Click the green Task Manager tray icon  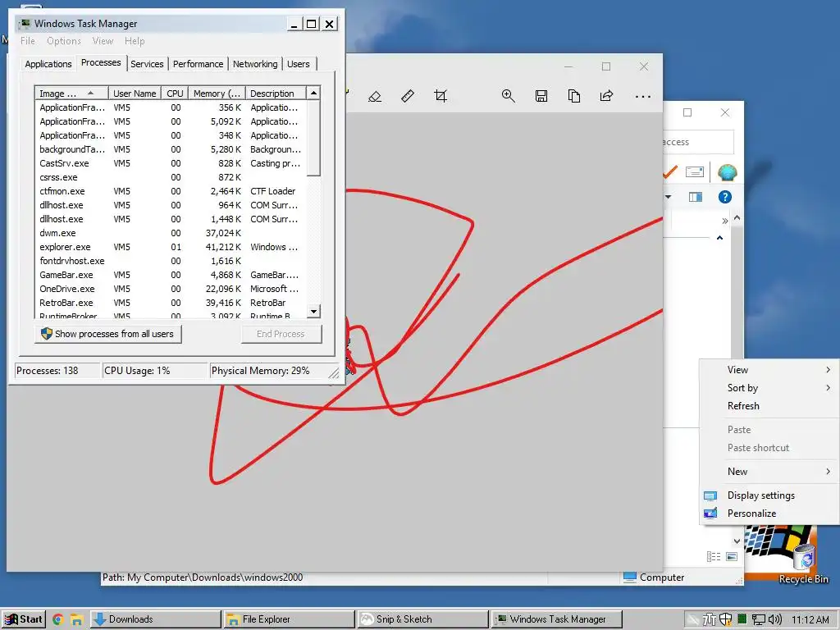click(742, 619)
